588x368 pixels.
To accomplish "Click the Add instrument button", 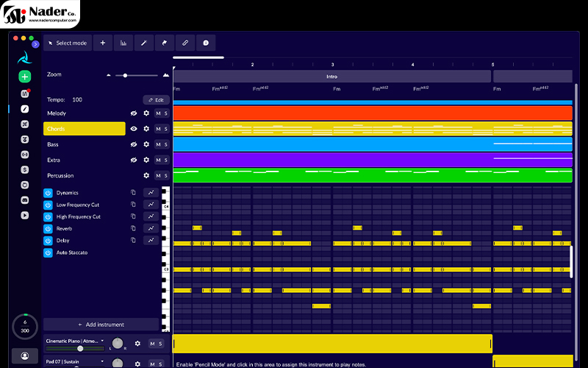I will 101,325.
